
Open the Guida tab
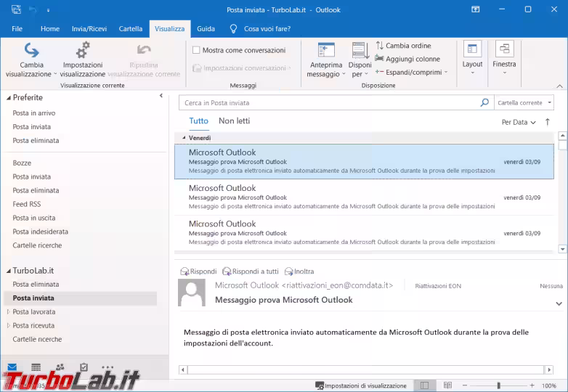click(206, 28)
